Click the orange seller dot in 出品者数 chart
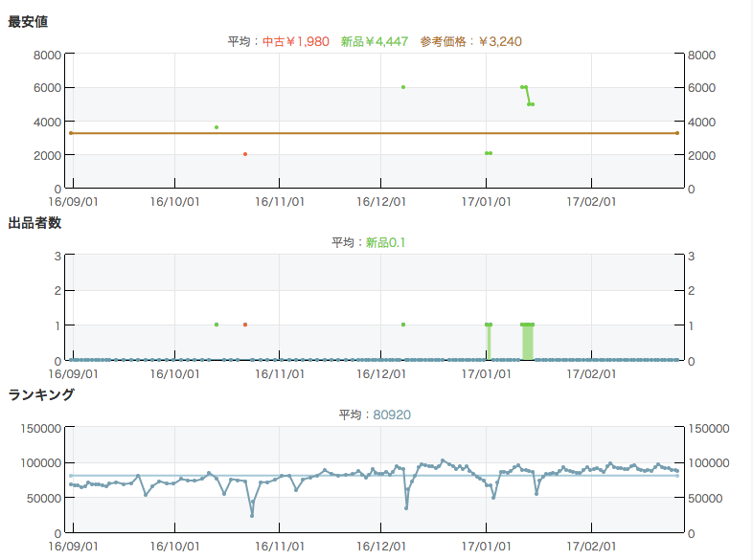This screenshot has width=753, height=560. tap(245, 325)
